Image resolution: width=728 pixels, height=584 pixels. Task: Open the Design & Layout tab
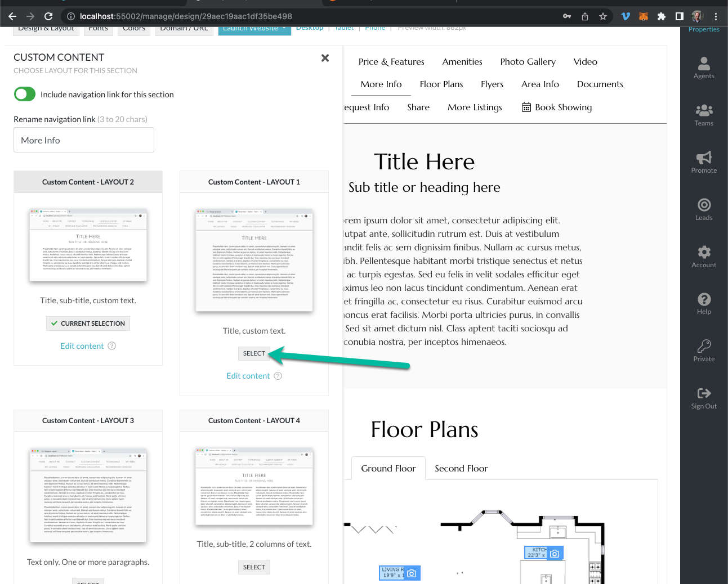click(x=46, y=28)
